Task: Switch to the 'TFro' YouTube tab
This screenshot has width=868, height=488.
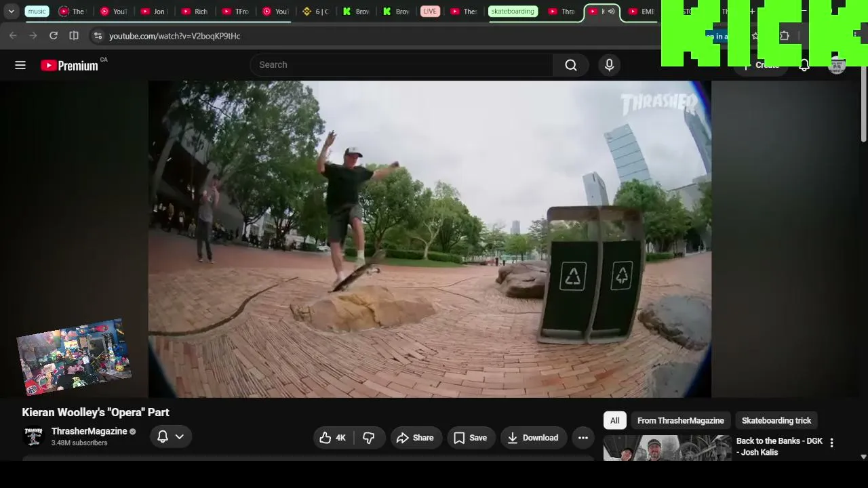Action: 235,12
